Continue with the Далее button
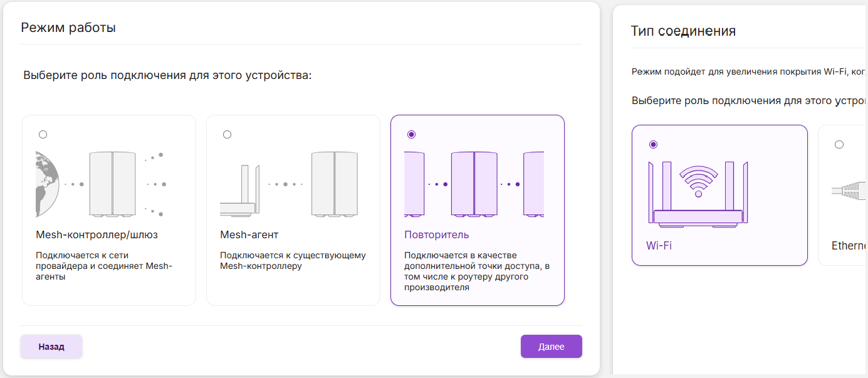Viewport: 868px width, 378px height. pyautogui.click(x=552, y=346)
